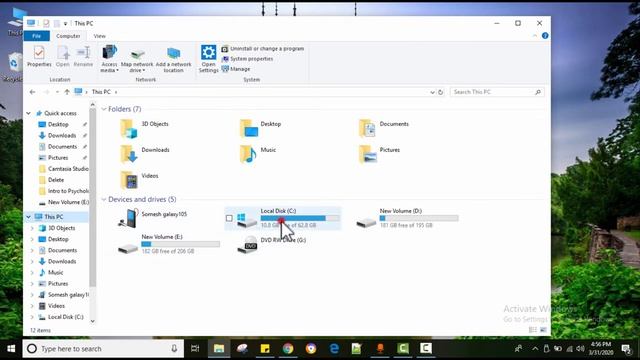Select the Desktop folder in Folders section

pos(260,128)
